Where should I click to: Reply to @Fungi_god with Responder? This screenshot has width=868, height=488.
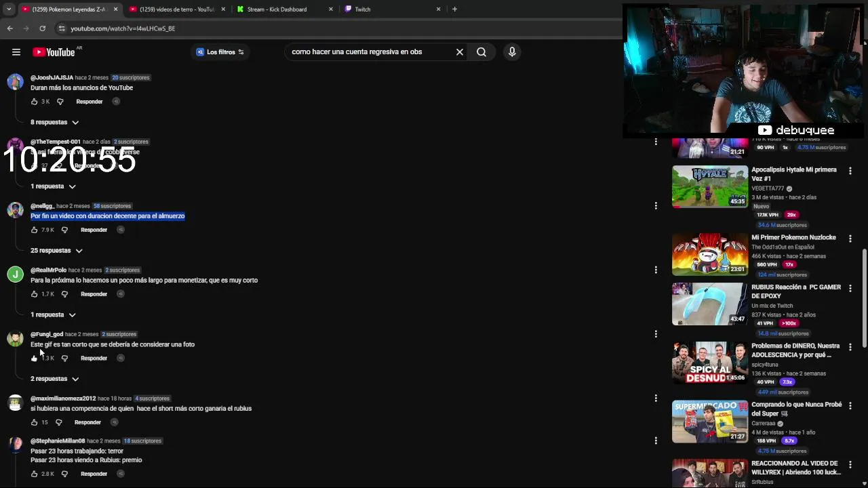click(94, 359)
